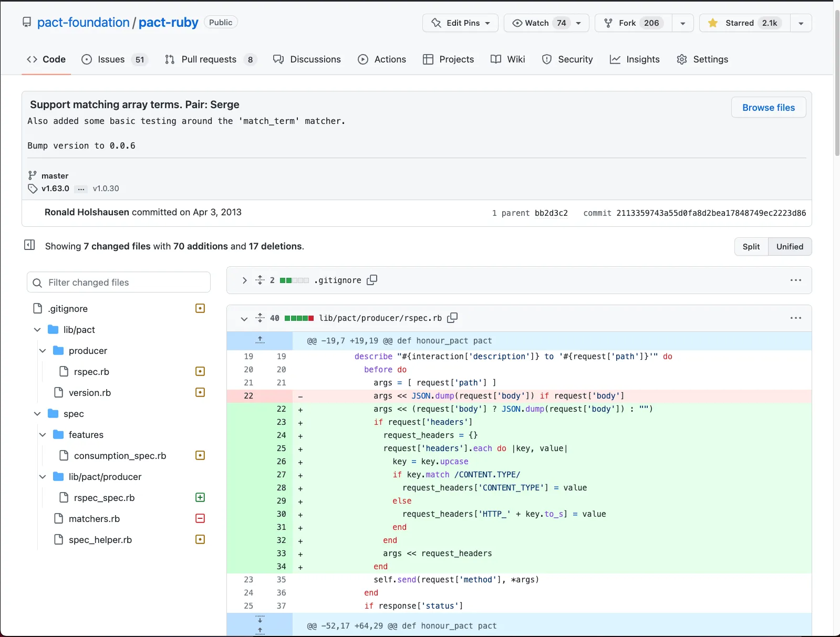The image size is (840, 637).
Task: Click the modified status icon for .gitignore
Action: 200,308
